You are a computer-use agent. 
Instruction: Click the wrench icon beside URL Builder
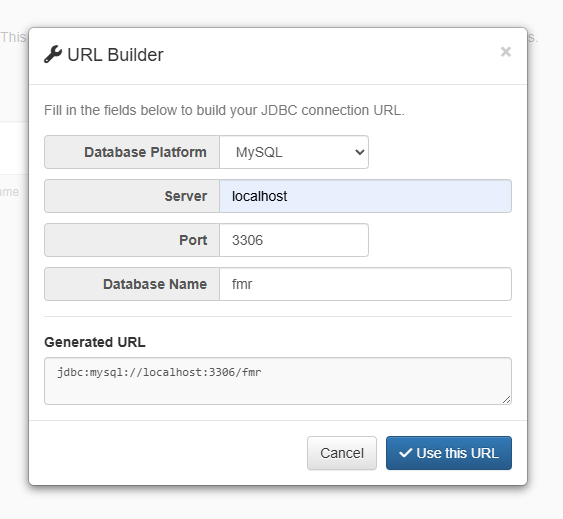[53, 55]
